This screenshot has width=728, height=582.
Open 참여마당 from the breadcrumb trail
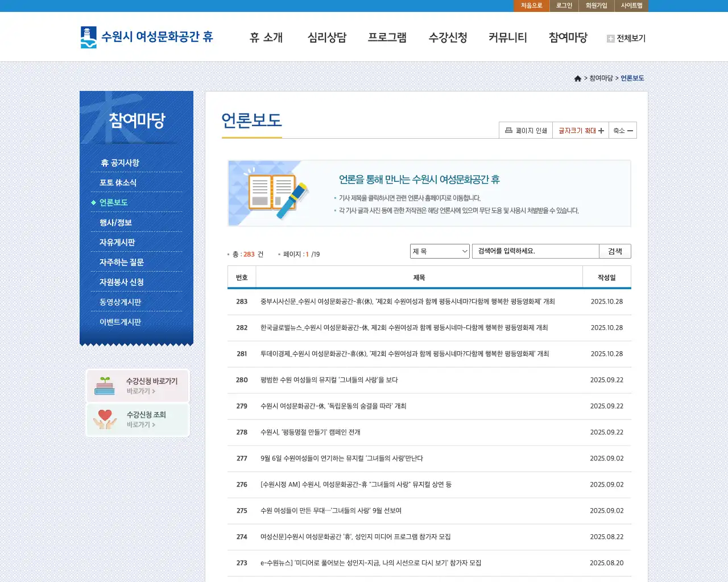click(x=601, y=78)
